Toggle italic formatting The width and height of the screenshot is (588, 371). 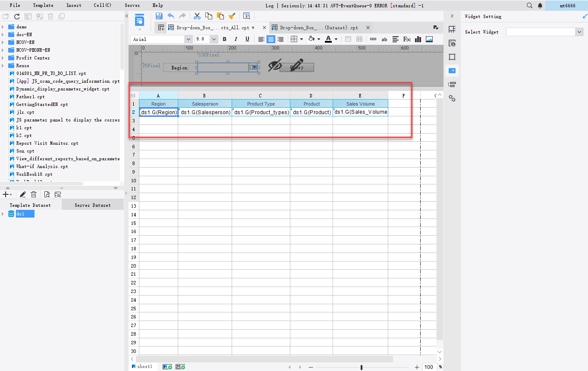click(x=236, y=39)
